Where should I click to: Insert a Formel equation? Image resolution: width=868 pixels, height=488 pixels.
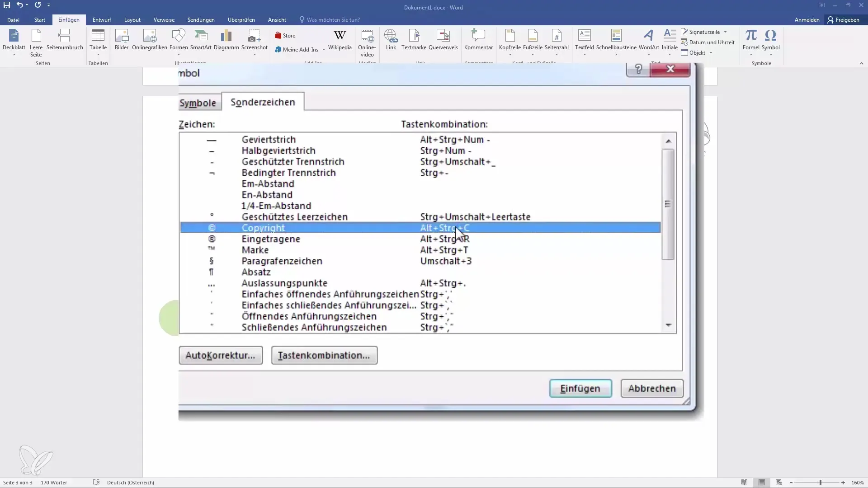pos(751,42)
